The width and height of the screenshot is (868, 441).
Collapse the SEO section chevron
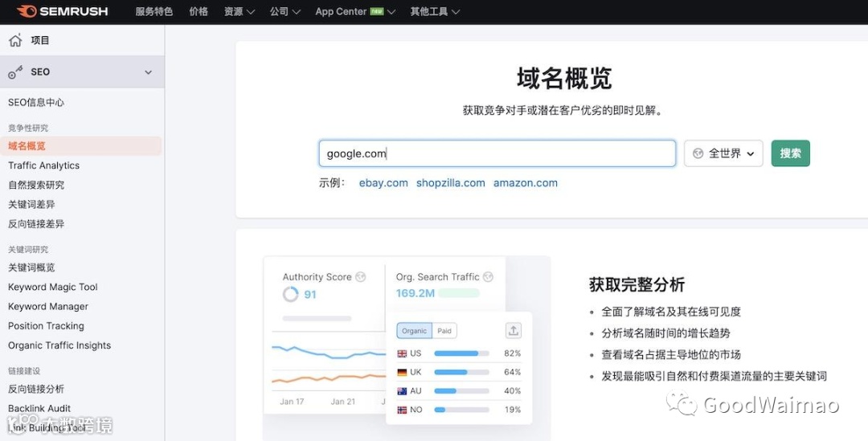[x=149, y=72]
